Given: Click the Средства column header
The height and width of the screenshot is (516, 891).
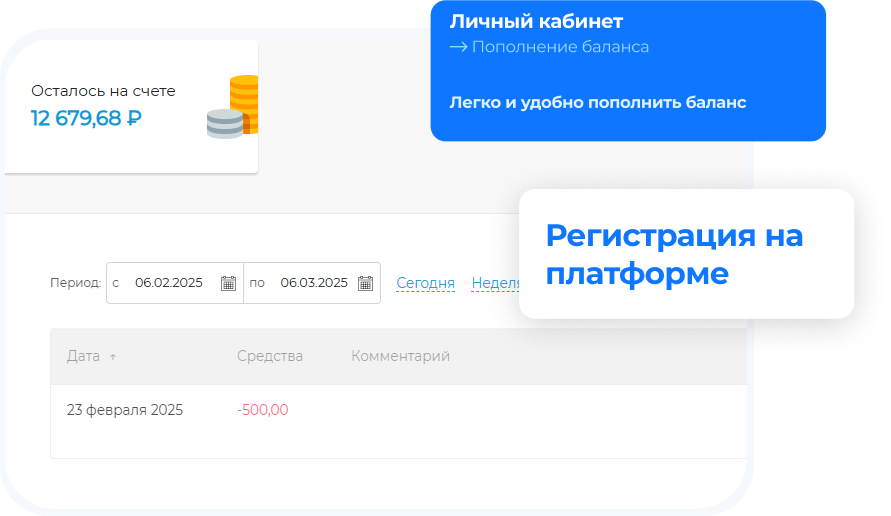Looking at the screenshot, I should pyautogui.click(x=270, y=356).
